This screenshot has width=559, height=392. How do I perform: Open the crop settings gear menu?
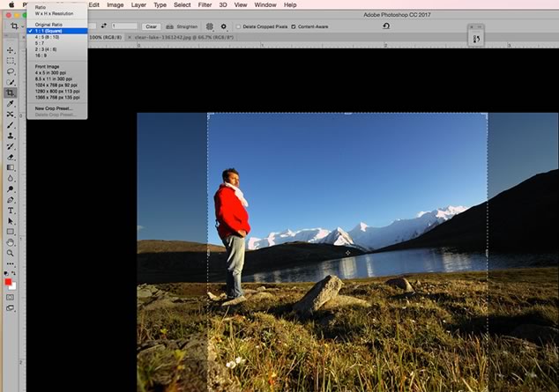pyautogui.click(x=224, y=26)
